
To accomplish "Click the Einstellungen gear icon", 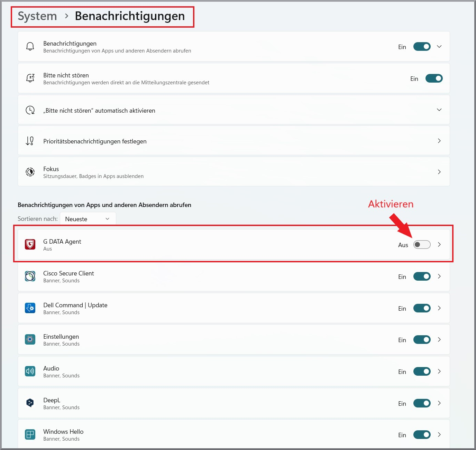I will [30, 339].
